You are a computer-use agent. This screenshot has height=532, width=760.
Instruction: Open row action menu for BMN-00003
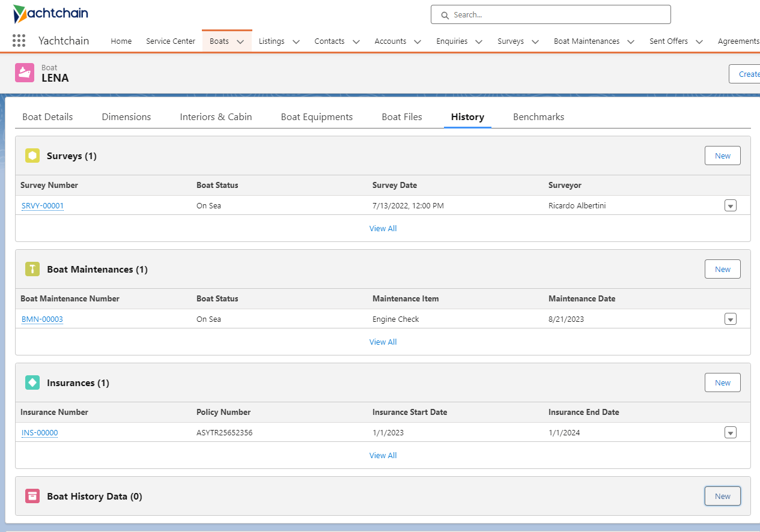click(730, 319)
